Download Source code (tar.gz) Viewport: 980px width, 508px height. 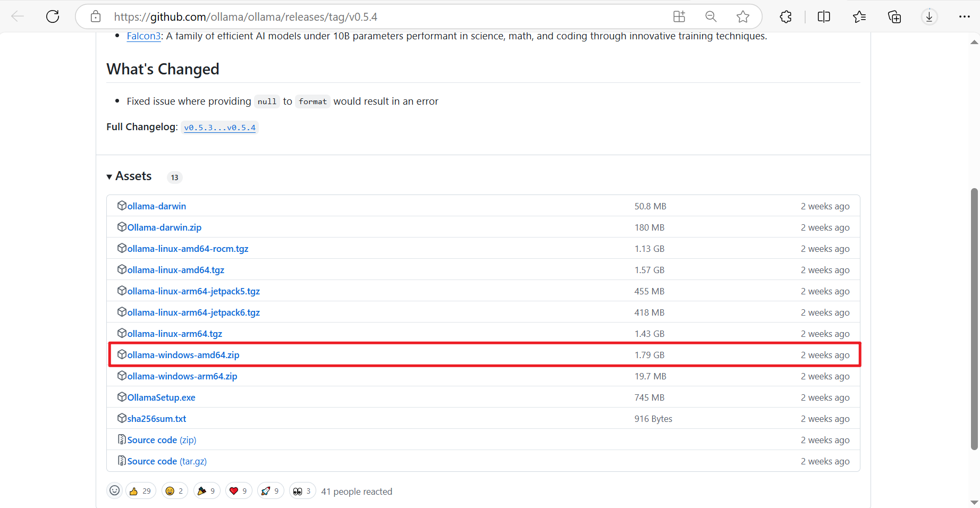167,461
